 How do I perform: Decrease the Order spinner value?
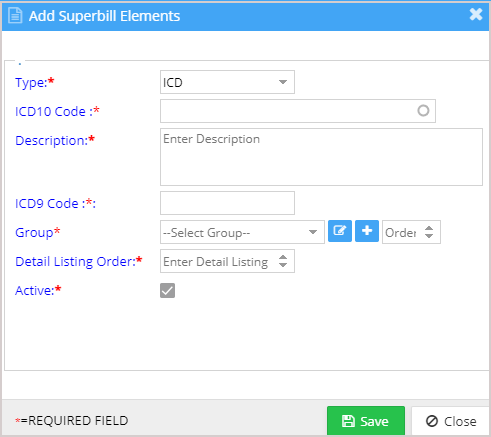[x=429, y=236]
